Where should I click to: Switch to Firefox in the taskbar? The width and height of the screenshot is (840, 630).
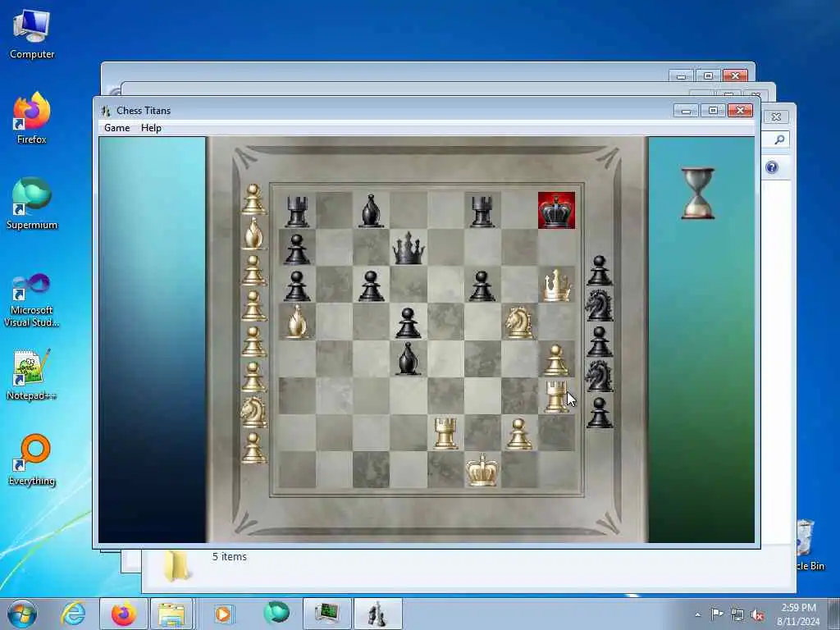pos(124,614)
